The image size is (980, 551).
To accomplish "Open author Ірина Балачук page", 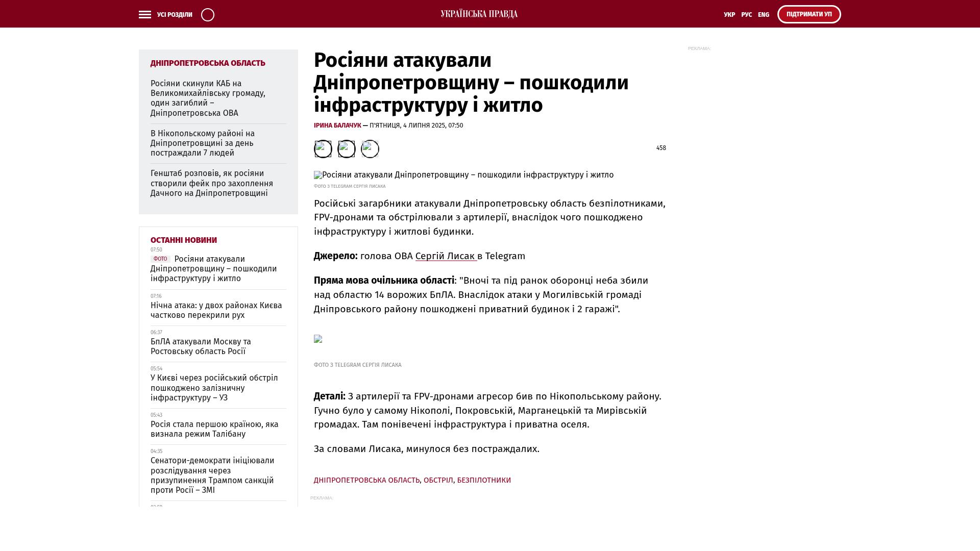I will pos(337,126).
